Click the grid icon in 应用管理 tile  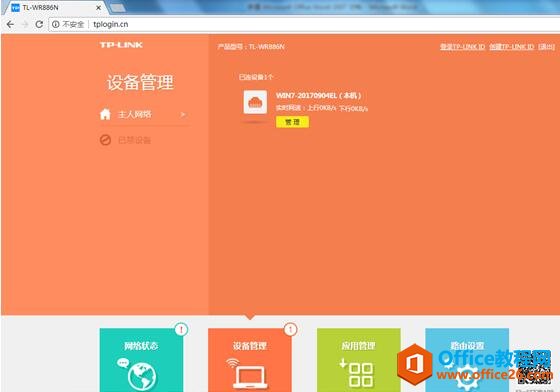click(361, 375)
